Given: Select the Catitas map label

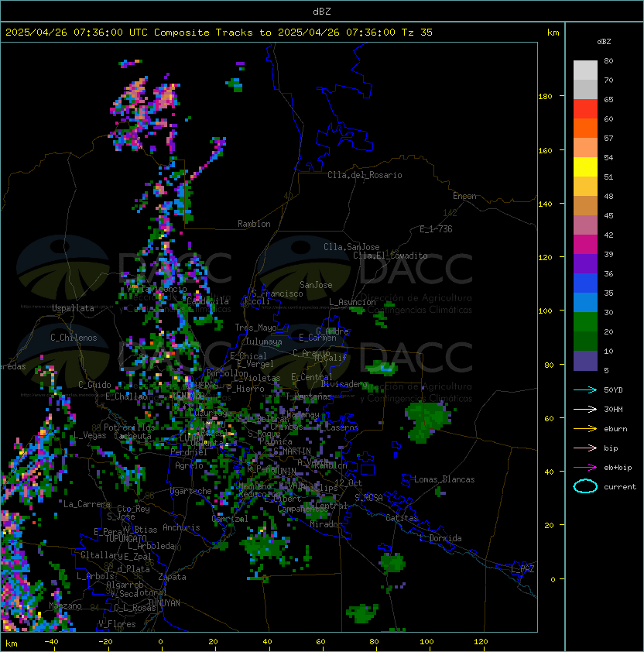Looking at the screenshot, I should (402, 518).
